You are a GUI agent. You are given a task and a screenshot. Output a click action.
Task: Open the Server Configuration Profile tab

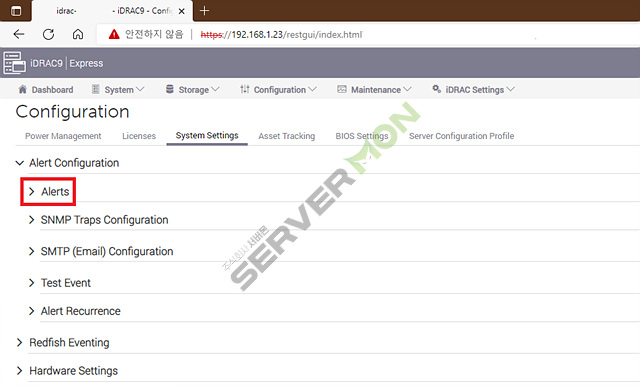point(461,136)
